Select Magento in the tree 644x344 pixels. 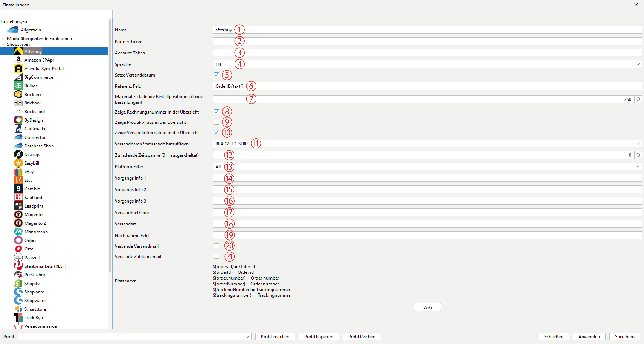(33, 215)
